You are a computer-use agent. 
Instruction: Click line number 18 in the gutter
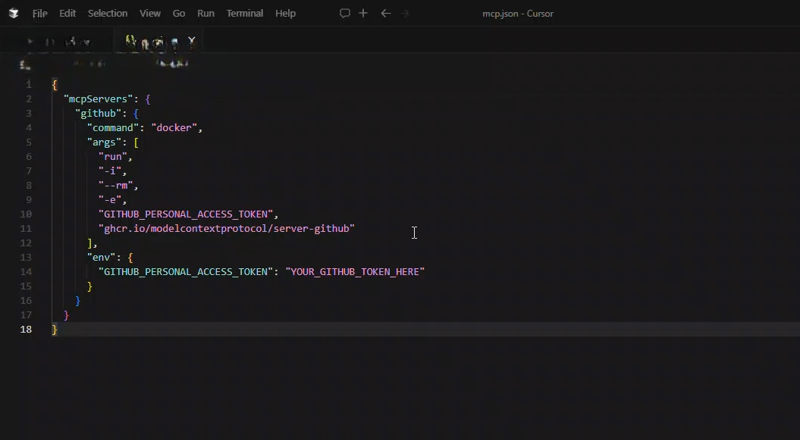coord(26,329)
